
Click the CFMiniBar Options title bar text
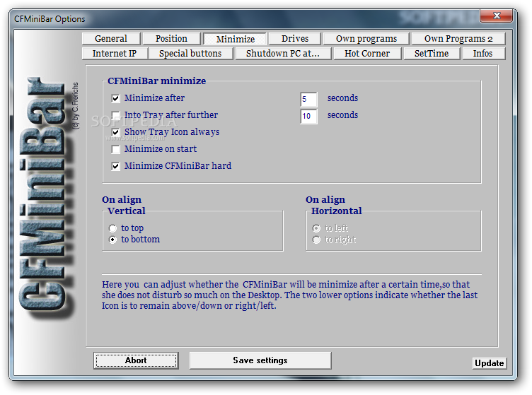[x=50, y=19]
